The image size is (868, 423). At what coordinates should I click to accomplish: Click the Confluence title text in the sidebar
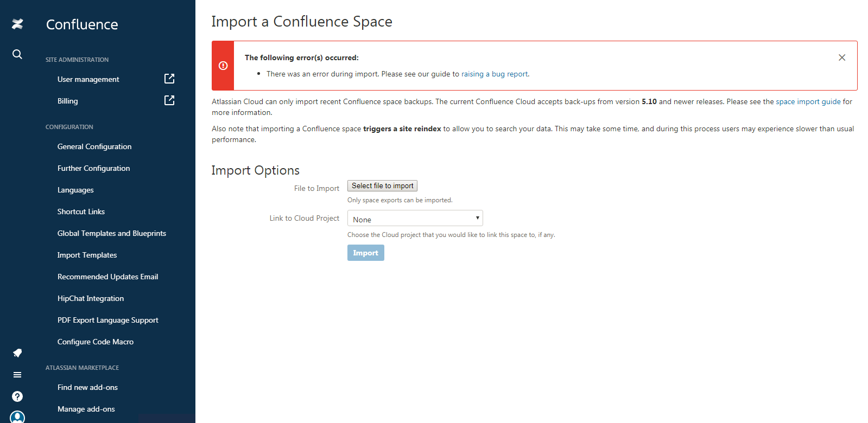(82, 24)
